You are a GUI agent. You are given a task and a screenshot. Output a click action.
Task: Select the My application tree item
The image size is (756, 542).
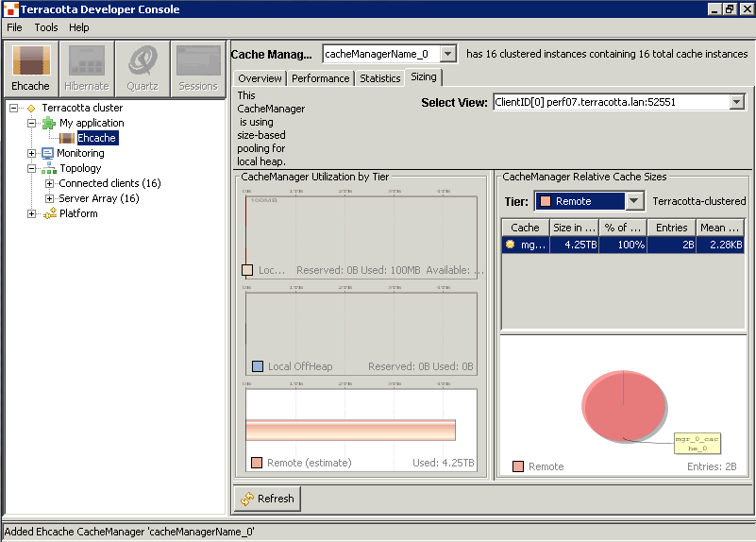[x=92, y=123]
